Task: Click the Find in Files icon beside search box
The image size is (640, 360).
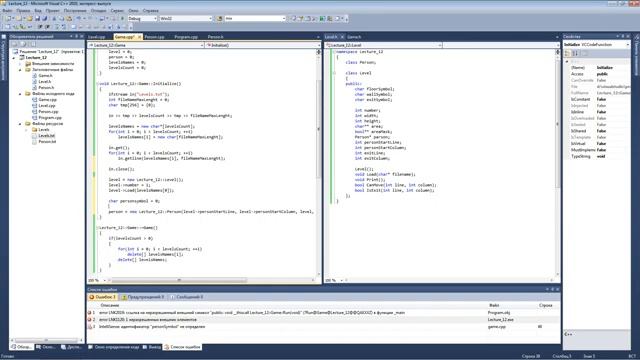Action: click(220, 18)
